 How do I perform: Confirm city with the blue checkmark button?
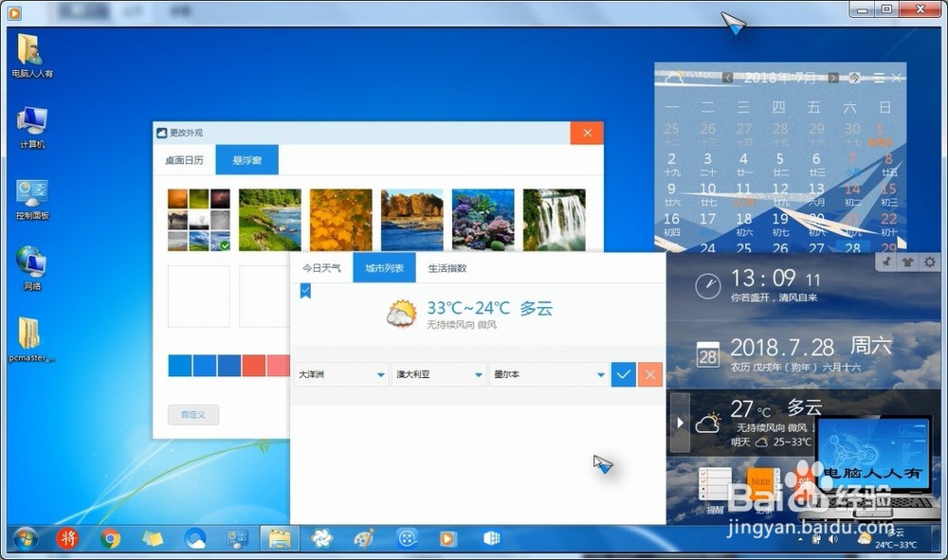624,374
